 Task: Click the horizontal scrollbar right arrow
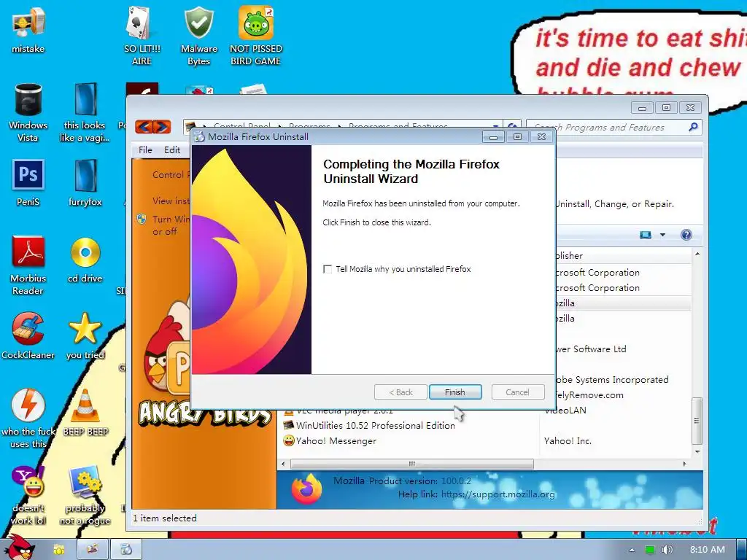(x=685, y=464)
